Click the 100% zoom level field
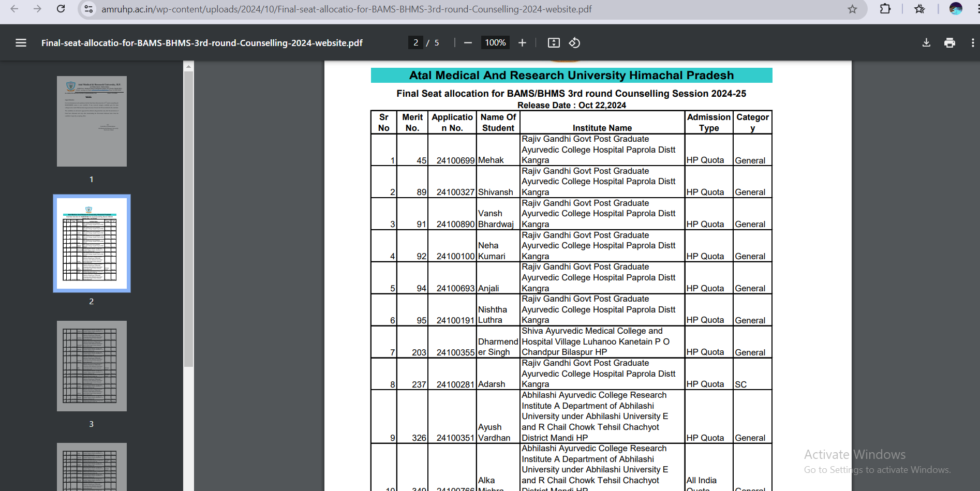This screenshot has height=491, width=980. coord(495,43)
